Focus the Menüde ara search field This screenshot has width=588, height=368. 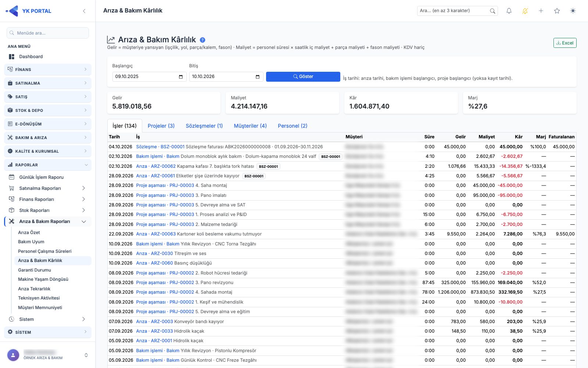(48, 33)
